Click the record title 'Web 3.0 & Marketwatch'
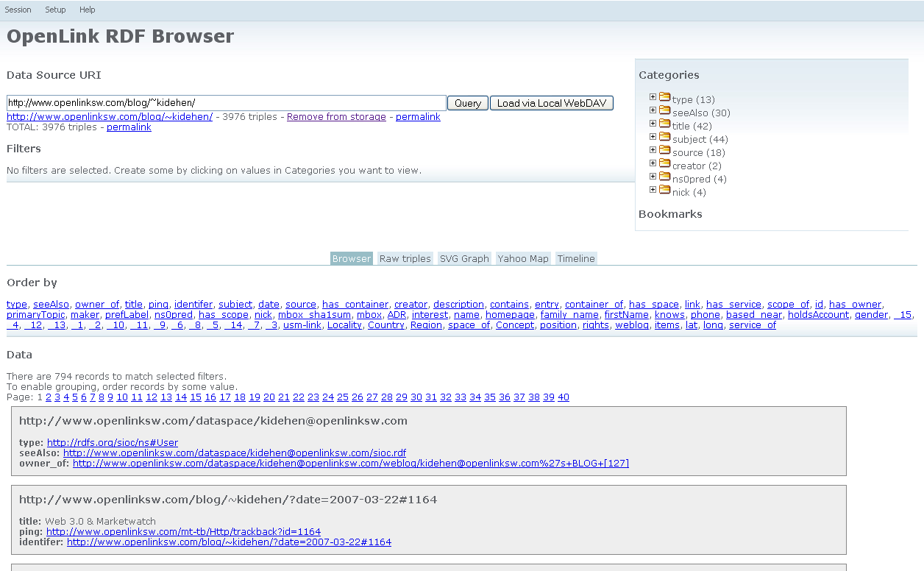The height and width of the screenshot is (571, 924). [100, 521]
